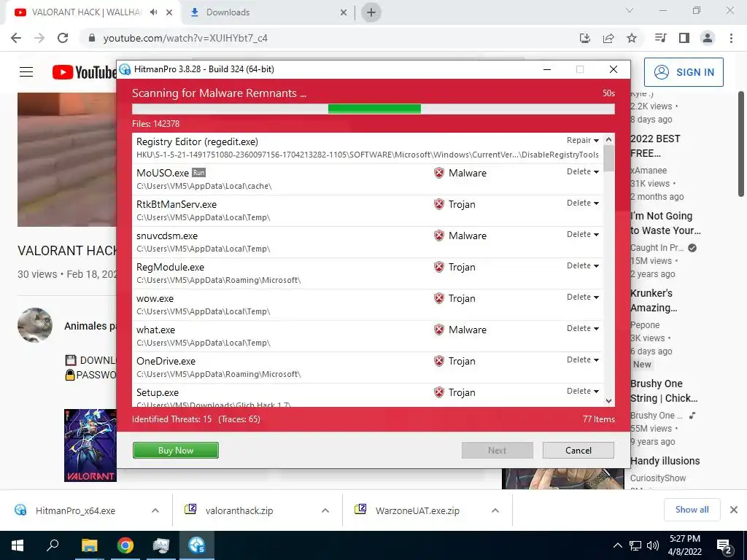Click the YouTube page vertical scrollbar
The image size is (747, 560).
[741, 144]
